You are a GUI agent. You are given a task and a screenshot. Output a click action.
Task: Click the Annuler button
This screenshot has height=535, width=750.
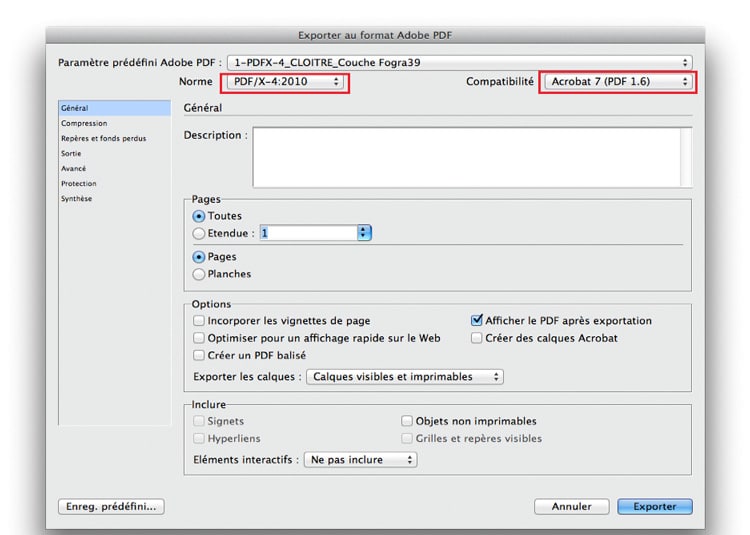[572, 507]
